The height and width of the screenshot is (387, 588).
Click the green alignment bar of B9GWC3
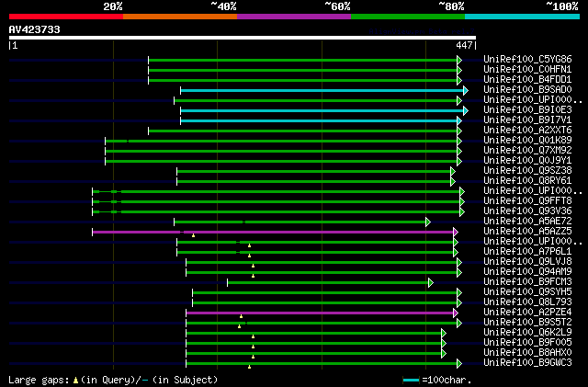[x=322, y=364]
